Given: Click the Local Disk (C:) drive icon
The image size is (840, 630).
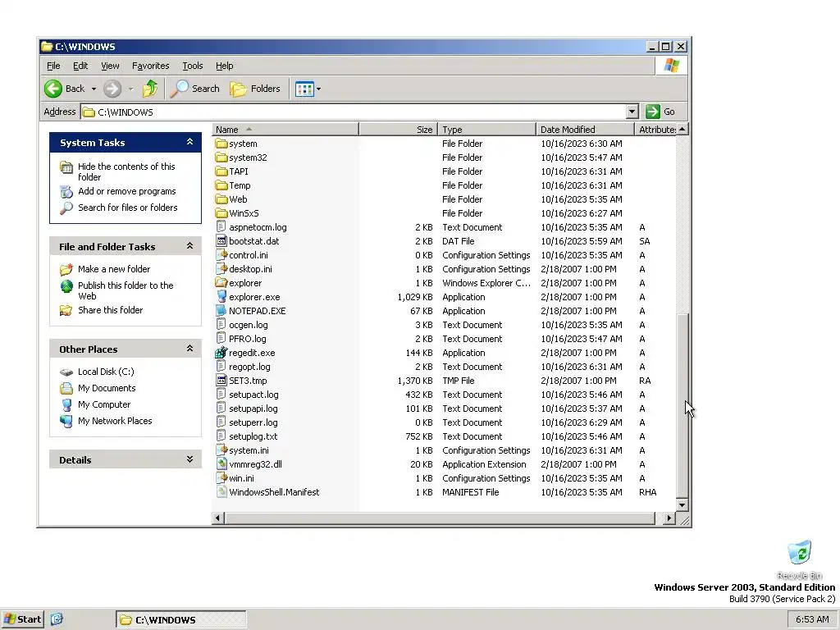Looking at the screenshot, I should point(66,372).
